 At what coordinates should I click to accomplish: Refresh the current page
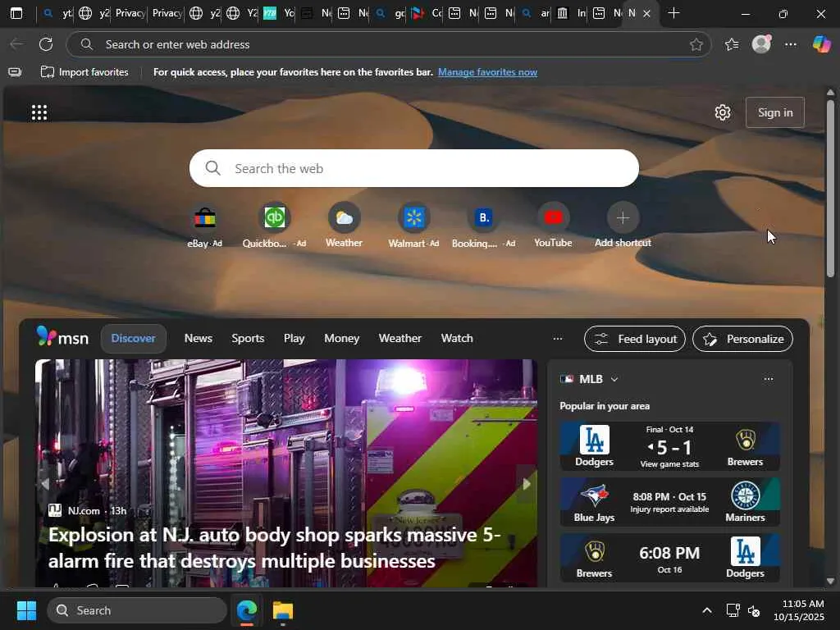[46, 44]
